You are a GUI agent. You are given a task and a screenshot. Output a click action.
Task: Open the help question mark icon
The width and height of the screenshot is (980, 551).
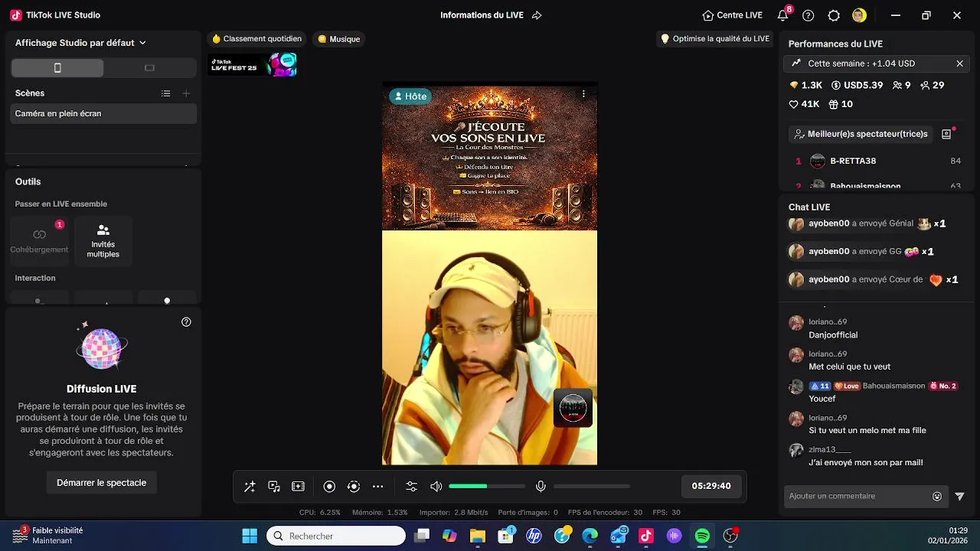pos(808,15)
